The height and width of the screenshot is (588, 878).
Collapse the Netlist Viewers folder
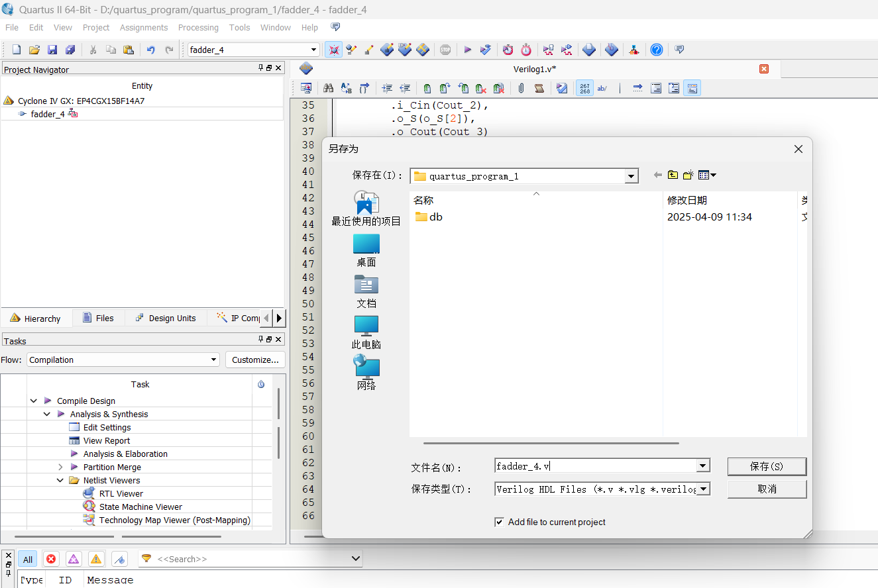(60, 480)
